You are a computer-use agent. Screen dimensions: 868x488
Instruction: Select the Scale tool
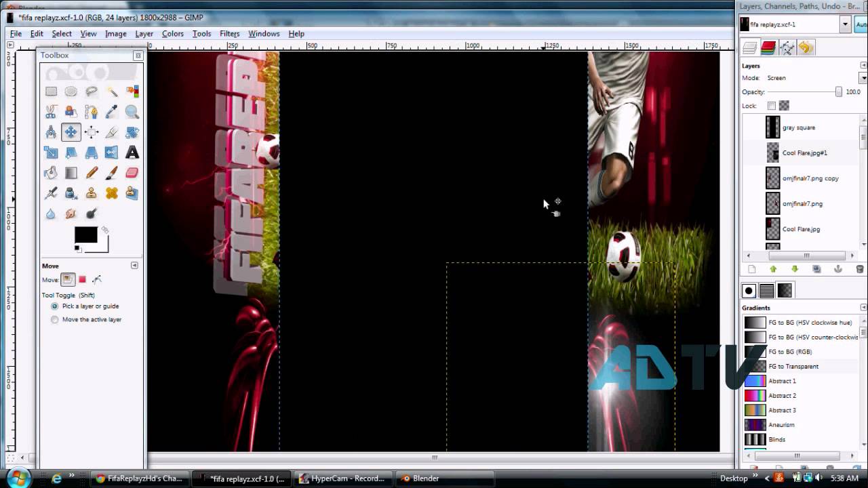click(x=51, y=152)
